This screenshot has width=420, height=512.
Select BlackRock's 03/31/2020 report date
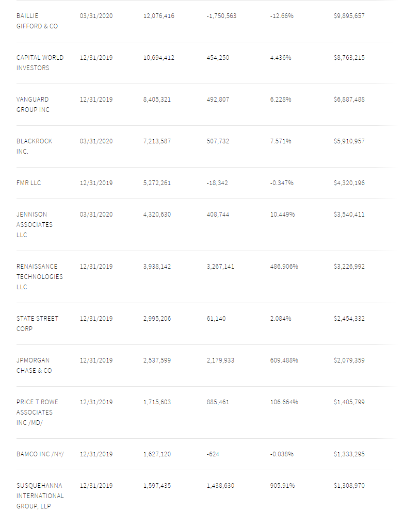coord(96,141)
